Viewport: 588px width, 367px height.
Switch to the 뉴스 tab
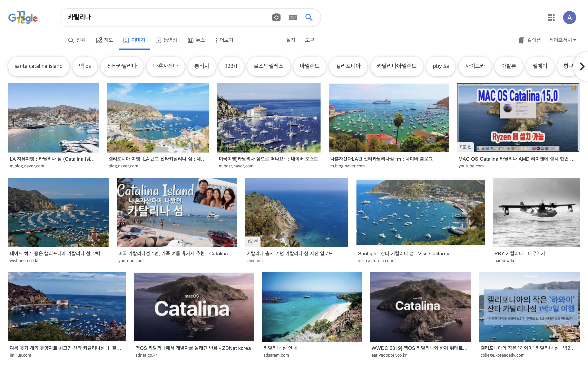click(x=196, y=40)
